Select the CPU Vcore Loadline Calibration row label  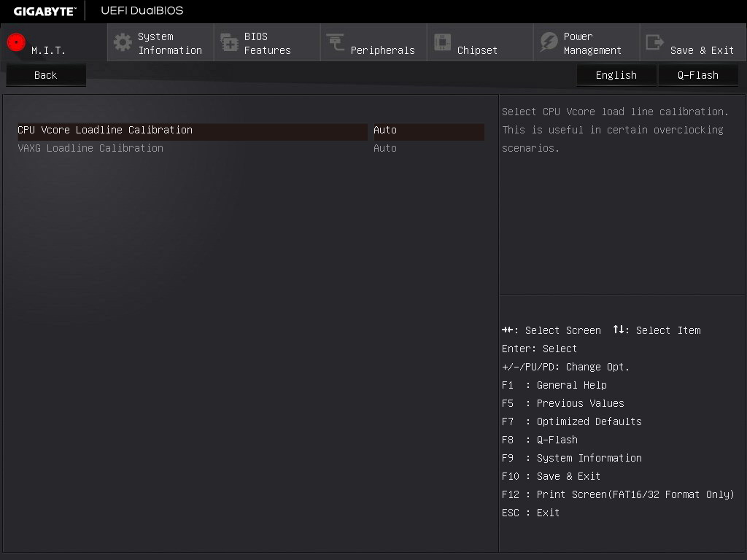point(105,131)
